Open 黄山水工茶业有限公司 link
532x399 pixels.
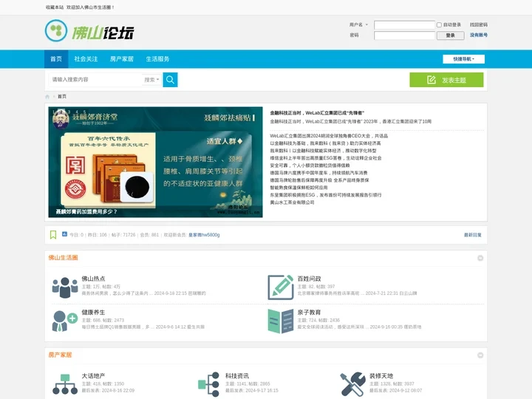(292, 202)
